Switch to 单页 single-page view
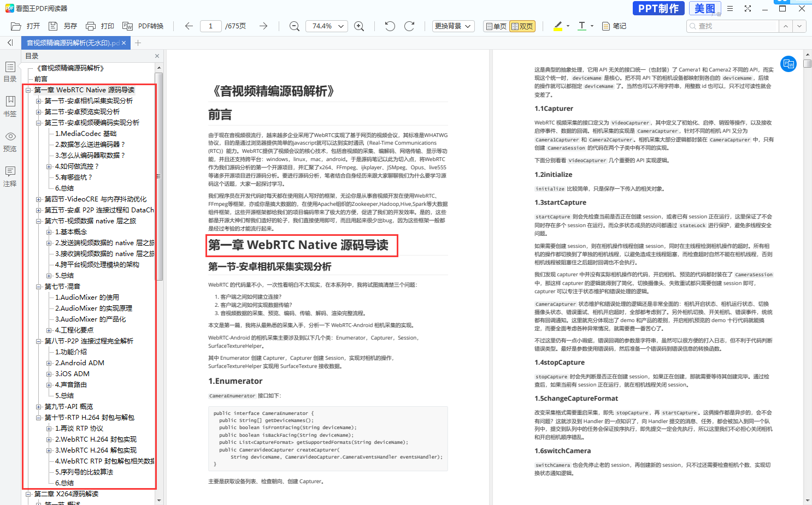 pos(496,26)
